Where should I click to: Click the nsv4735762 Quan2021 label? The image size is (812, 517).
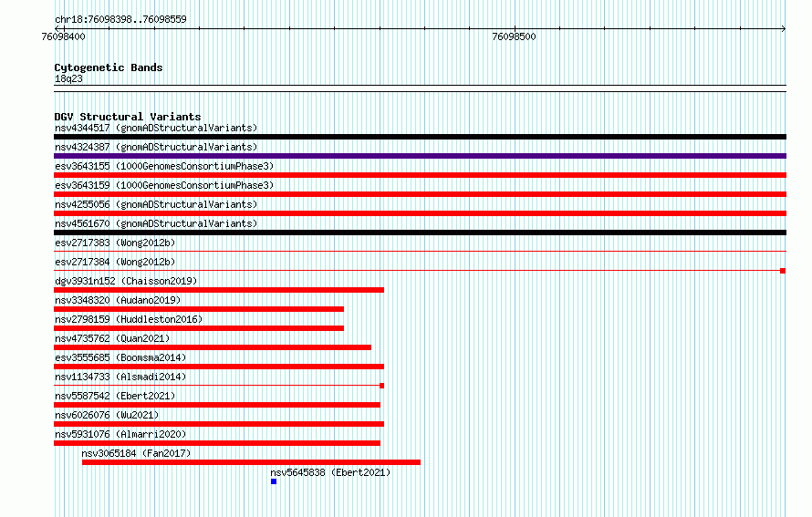click(x=112, y=338)
